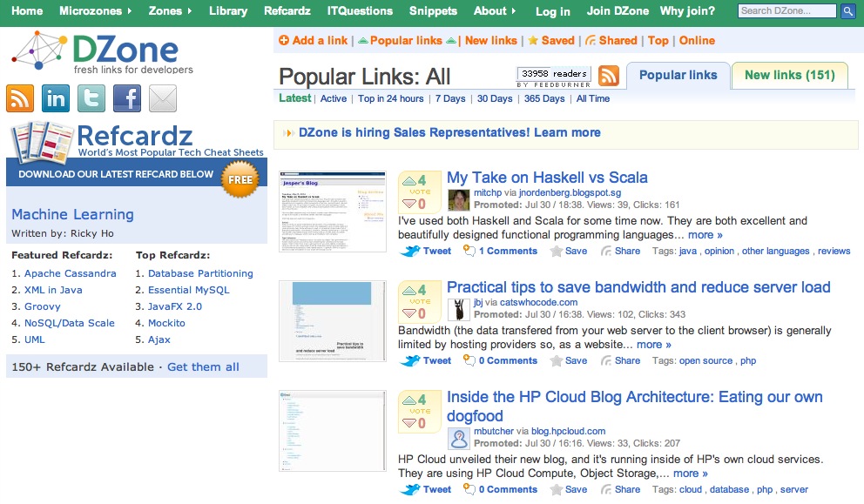Click the 'opinion' tag
The width and height of the screenshot is (864, 504).
pyautogui.click(x=719, y=252)
